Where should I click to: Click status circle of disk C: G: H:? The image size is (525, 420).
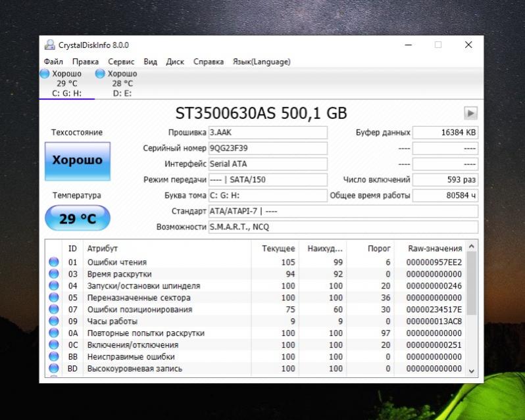pos(45,74)
